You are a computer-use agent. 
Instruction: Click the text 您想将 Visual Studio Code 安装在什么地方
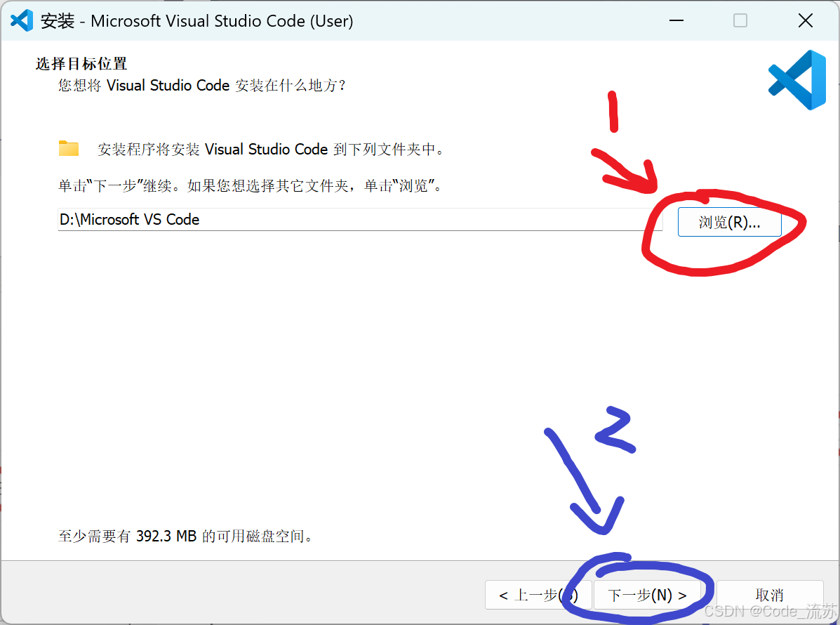[x=202, y=85]
